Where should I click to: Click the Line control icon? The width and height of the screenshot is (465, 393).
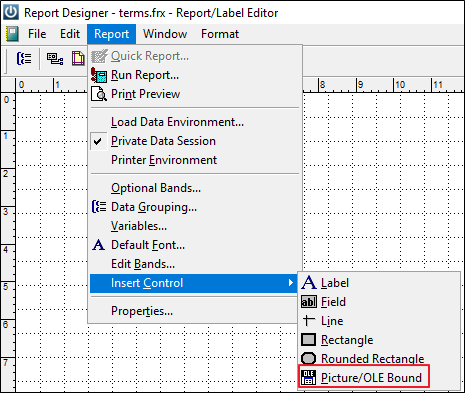point(309,321)
